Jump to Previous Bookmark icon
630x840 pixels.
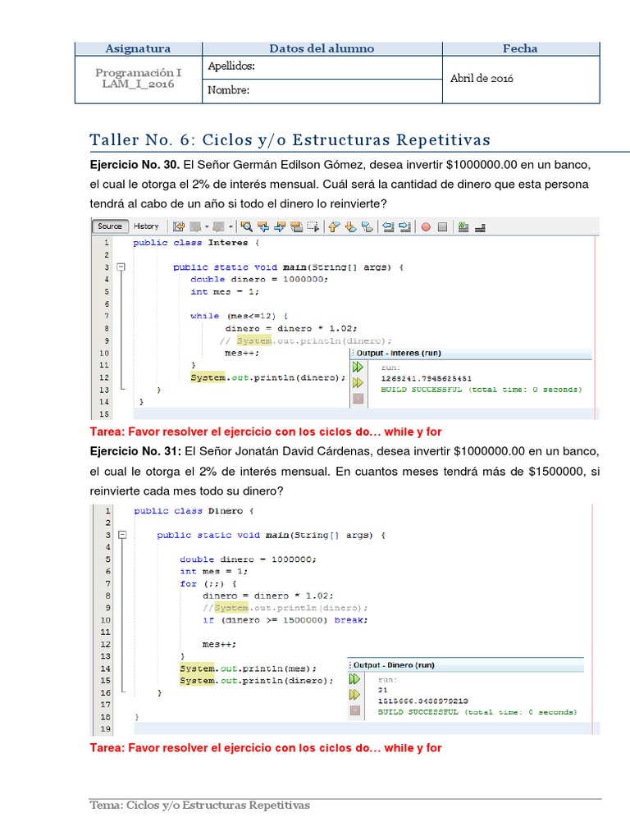[334, 227]
